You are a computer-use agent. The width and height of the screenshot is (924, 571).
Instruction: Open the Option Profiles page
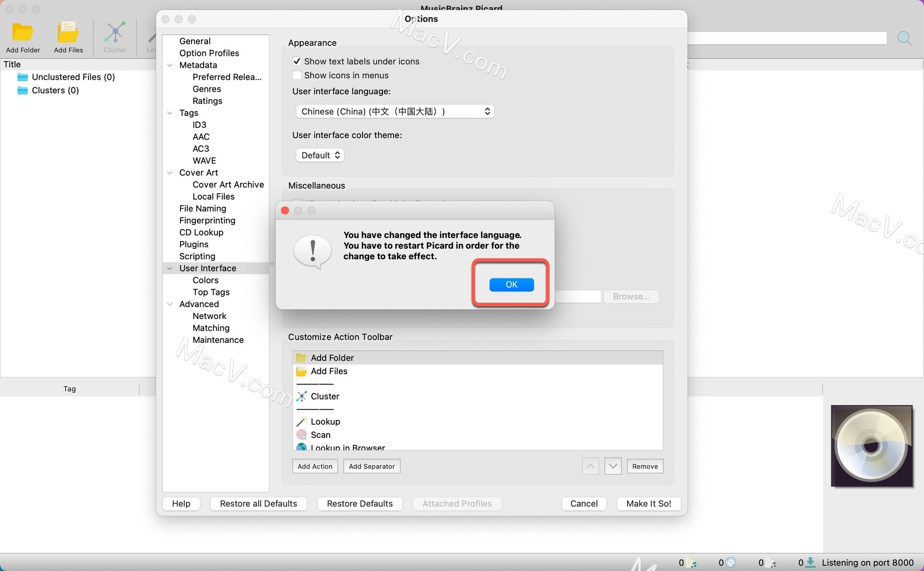[209, 53]
